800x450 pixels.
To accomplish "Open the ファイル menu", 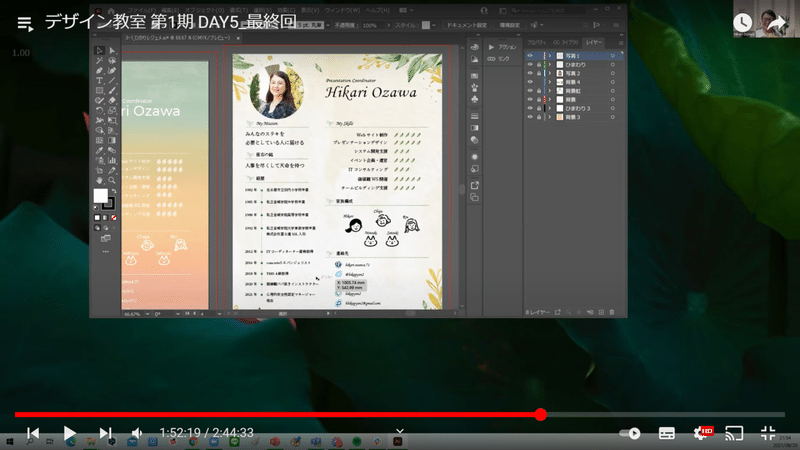I will click(141, 10).
